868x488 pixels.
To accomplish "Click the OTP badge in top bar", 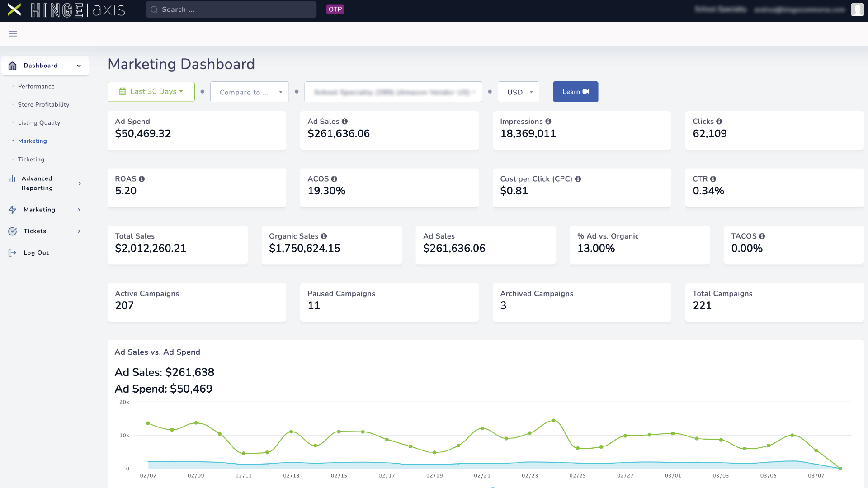I will tap(335, 9).
